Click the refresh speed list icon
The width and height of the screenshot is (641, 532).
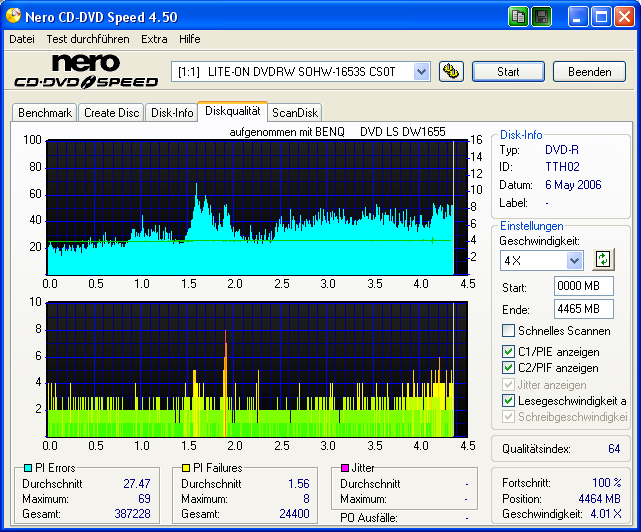coord(603,260)
